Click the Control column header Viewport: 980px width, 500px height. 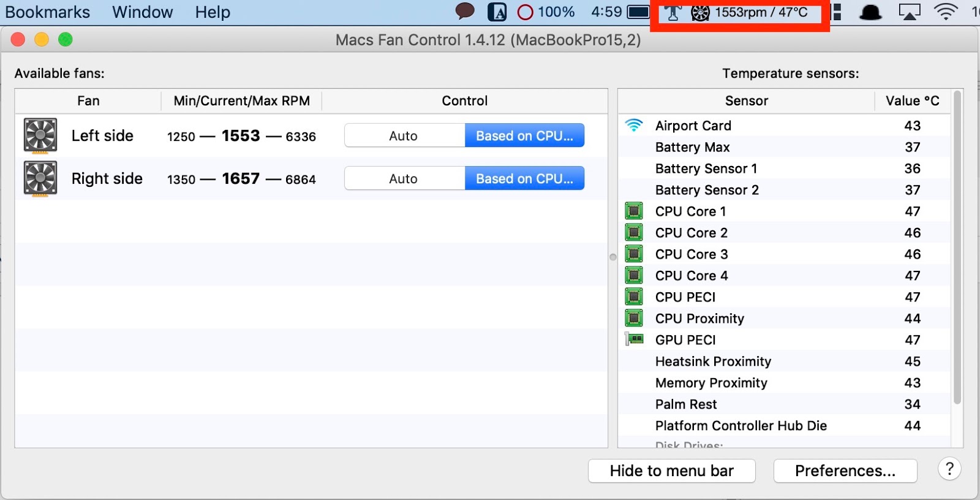(464, 100)
